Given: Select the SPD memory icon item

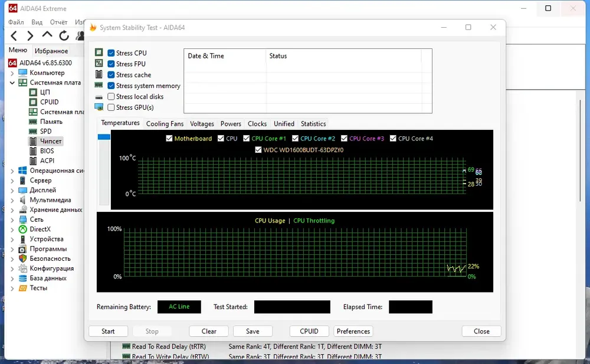Looking at the screenshot, I should click(33, 132).
